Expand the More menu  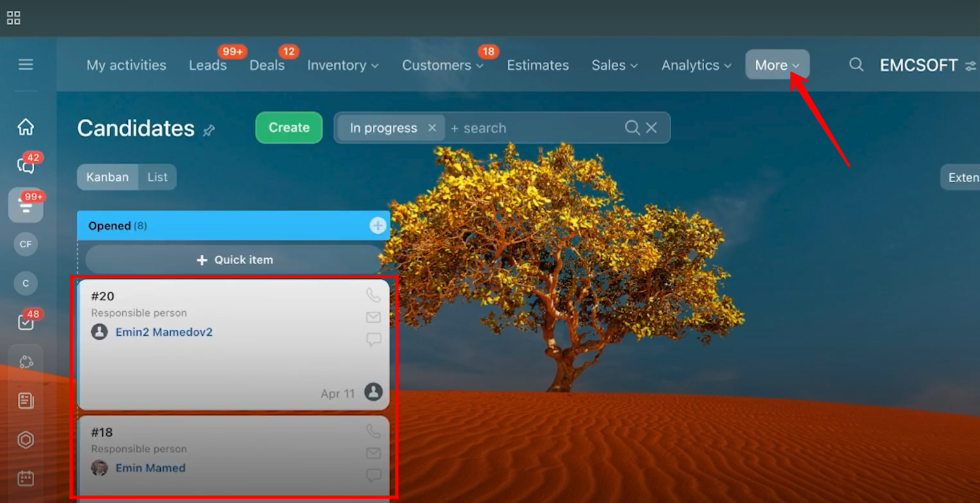tap(777, 65)
